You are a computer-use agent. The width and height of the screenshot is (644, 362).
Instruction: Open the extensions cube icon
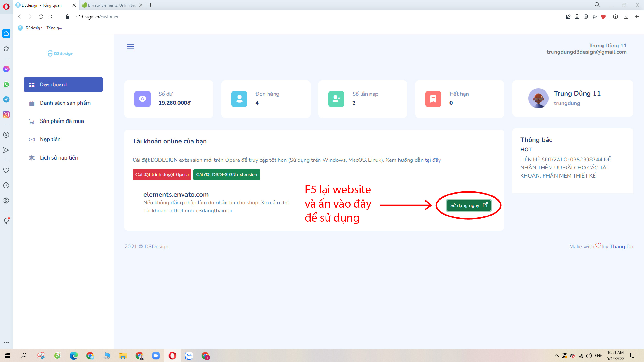616,17
